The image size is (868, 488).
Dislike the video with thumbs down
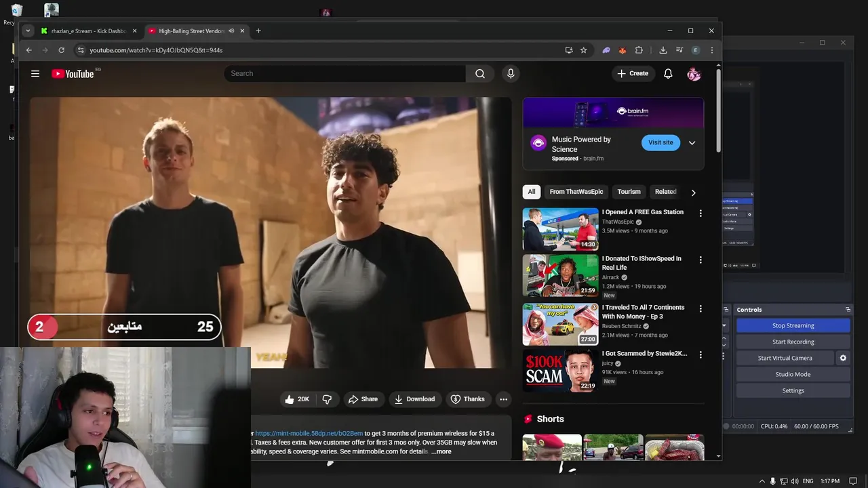pos(327,399)
